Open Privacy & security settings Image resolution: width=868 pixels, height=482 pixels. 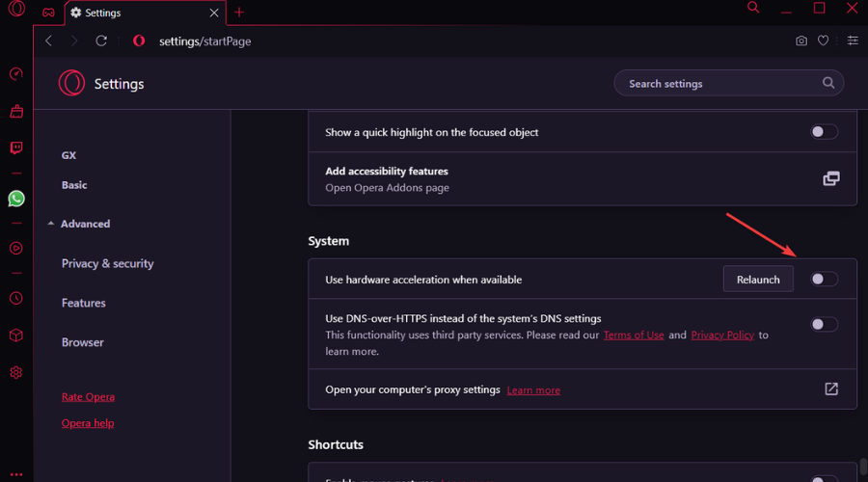click(x=107, y=263)
